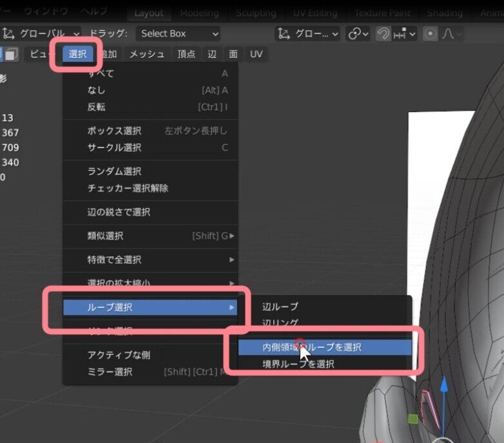Click the face select mode icon
Screen dimensions: 504x443
coord(11,54)
